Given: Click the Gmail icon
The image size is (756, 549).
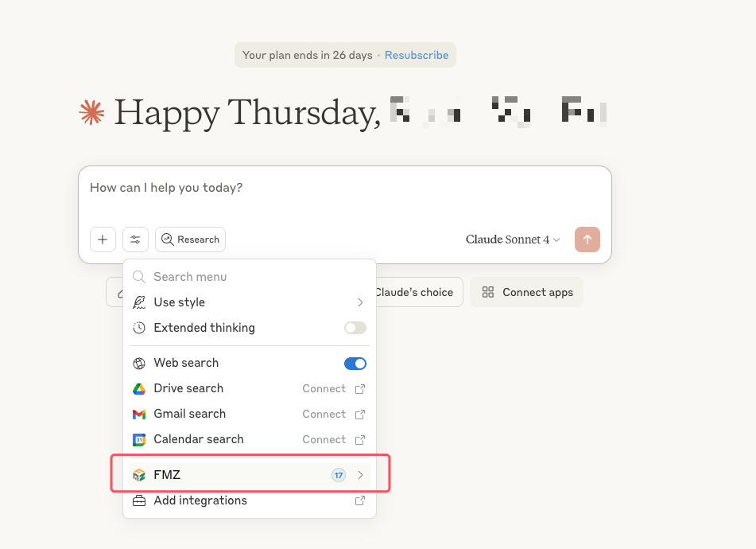Looking at the screenshot, I should click(139, 414).
